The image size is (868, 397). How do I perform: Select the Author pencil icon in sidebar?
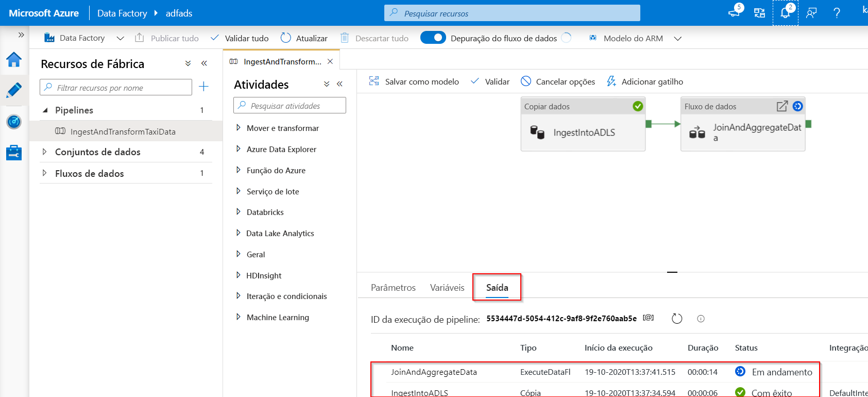coord(14,90)
